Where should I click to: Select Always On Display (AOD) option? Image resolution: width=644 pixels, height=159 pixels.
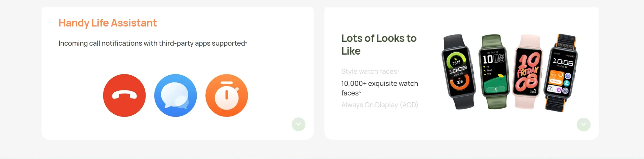pos(379,105)
